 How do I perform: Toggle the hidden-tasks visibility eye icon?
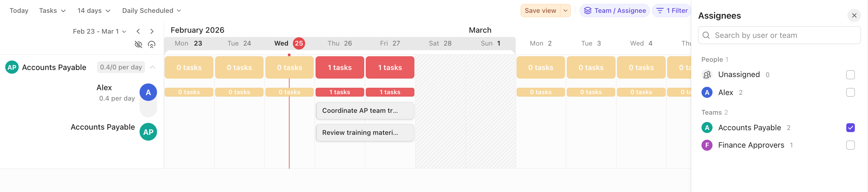coord(138,44)
